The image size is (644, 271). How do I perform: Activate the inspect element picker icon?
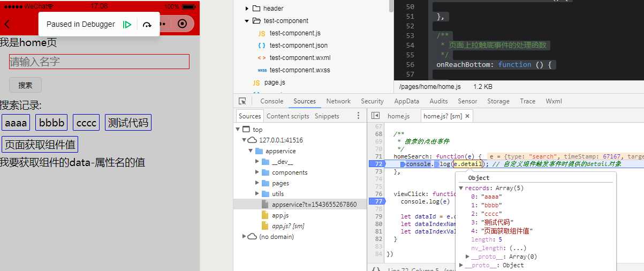point(243,101)
